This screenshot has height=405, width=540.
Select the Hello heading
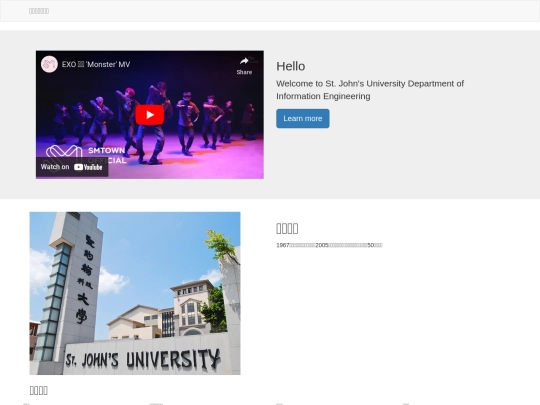(291, 66)
